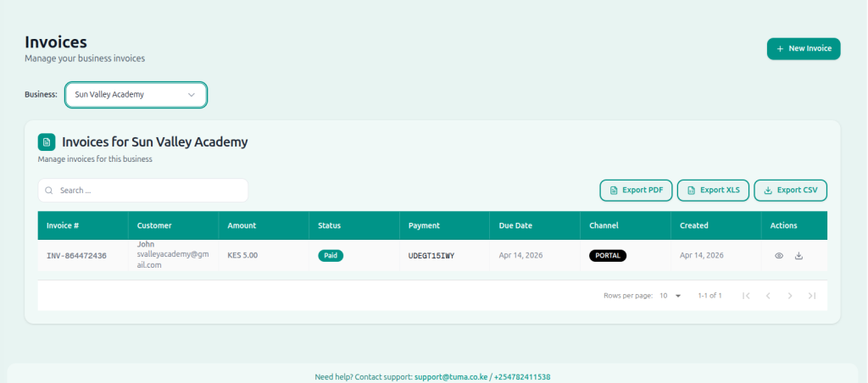Screen dimensions: 868x383
Task: Change rows per page dropdown
Action: point(670,296)
